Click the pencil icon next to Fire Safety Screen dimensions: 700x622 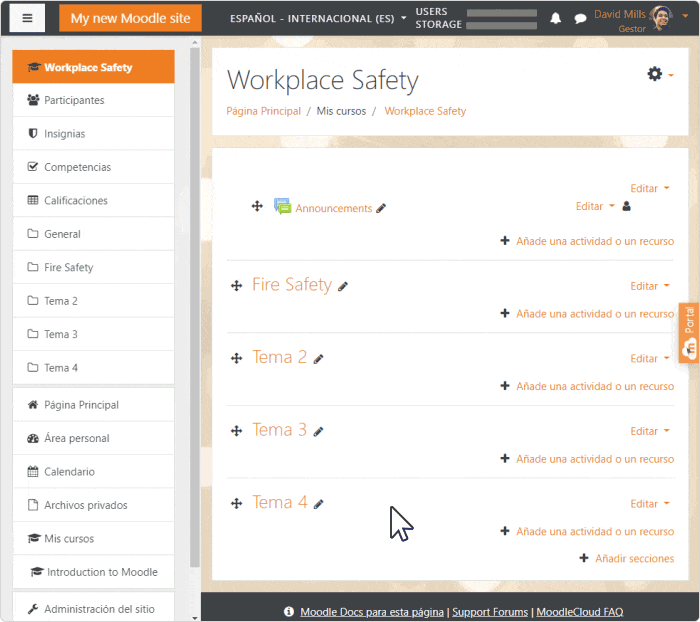[343, 286]
